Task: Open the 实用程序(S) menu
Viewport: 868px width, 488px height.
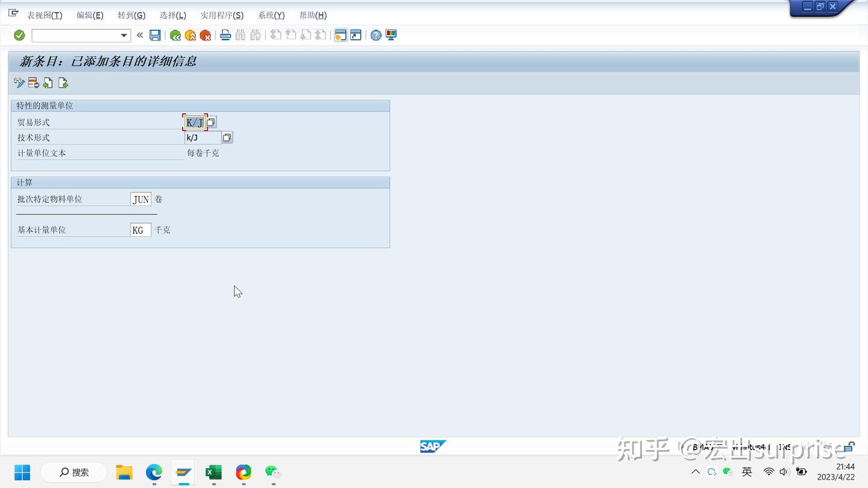Action: coord(222,15)
